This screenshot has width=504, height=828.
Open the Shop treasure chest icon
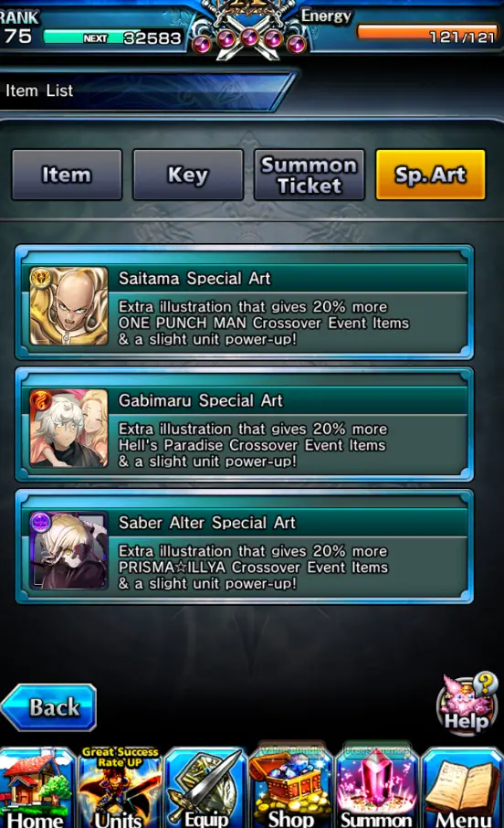(x=290, y=789)
